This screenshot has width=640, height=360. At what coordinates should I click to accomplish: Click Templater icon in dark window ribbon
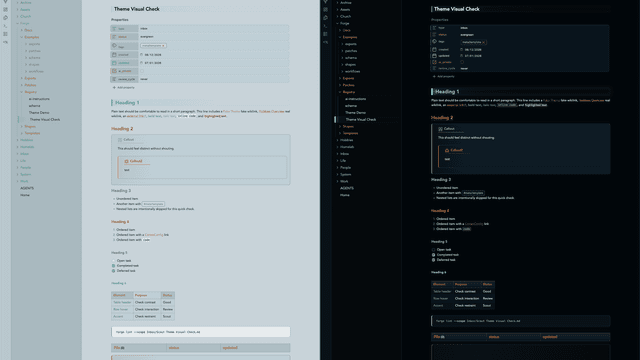(325, 42)
